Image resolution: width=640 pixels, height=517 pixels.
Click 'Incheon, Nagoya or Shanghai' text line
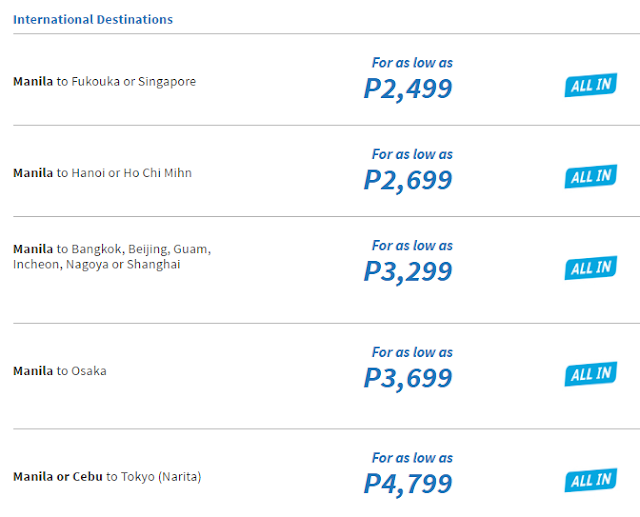tap(97, 265)
